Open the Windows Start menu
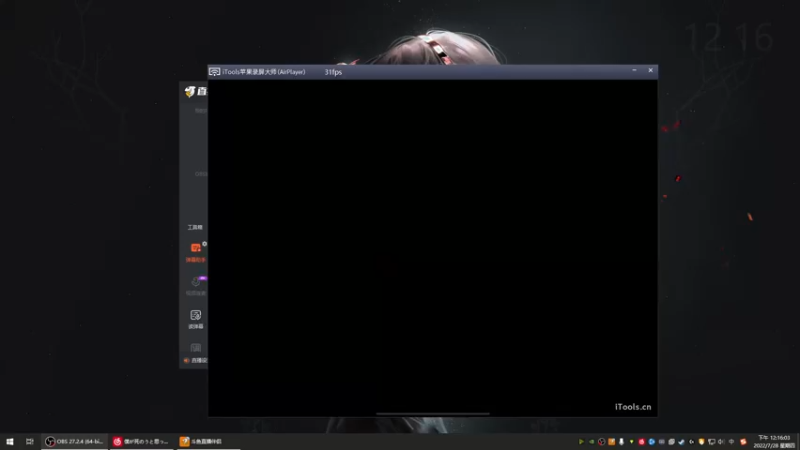 click(10, 441)
